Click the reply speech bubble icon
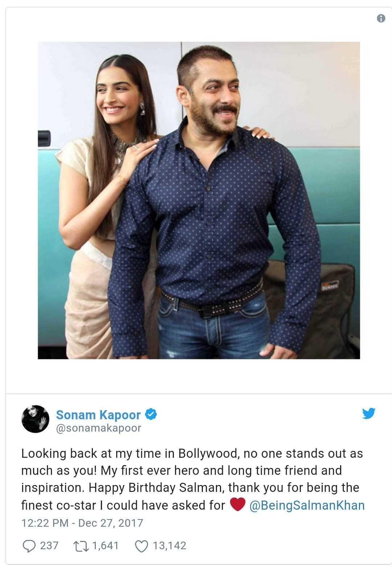The image size is (392, 571). click(x=29, y=546)
